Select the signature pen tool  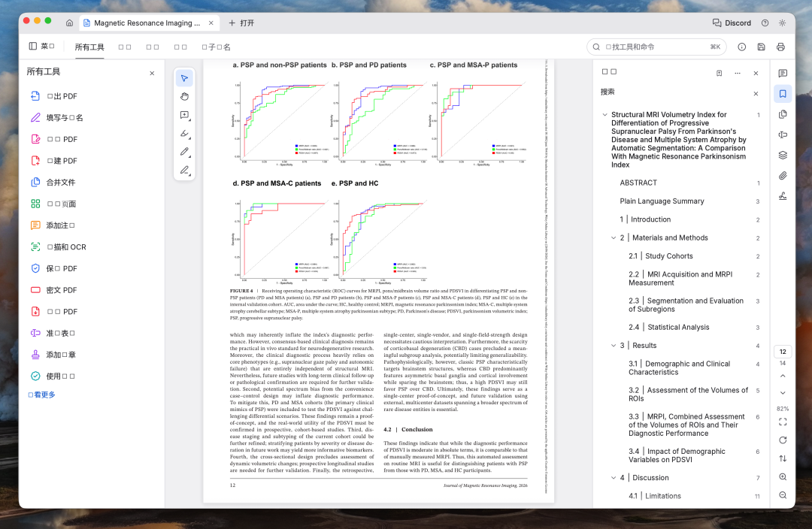click(184, 171)
